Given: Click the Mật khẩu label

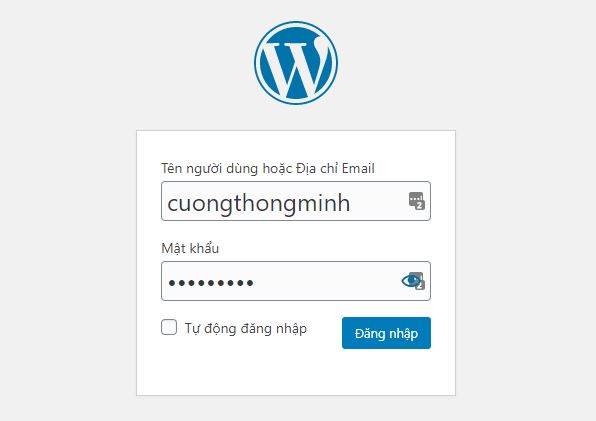Looking at the screenshot, I should pos(190,248).
